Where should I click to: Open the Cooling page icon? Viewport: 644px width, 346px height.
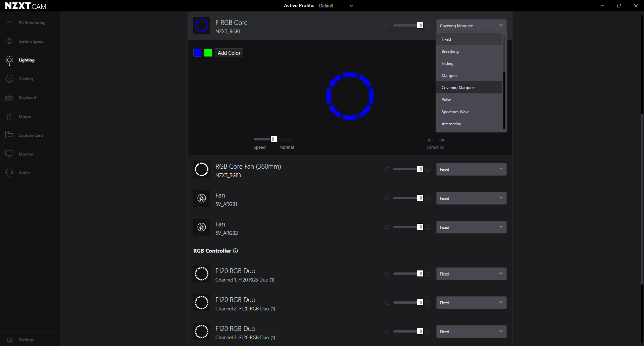[9, 79]
